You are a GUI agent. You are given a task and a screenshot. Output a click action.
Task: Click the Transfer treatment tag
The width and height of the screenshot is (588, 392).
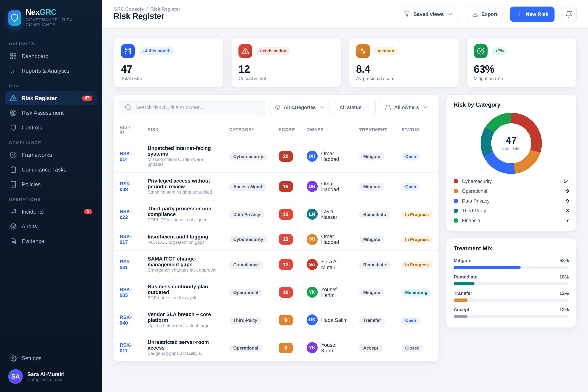coord(372,321)
